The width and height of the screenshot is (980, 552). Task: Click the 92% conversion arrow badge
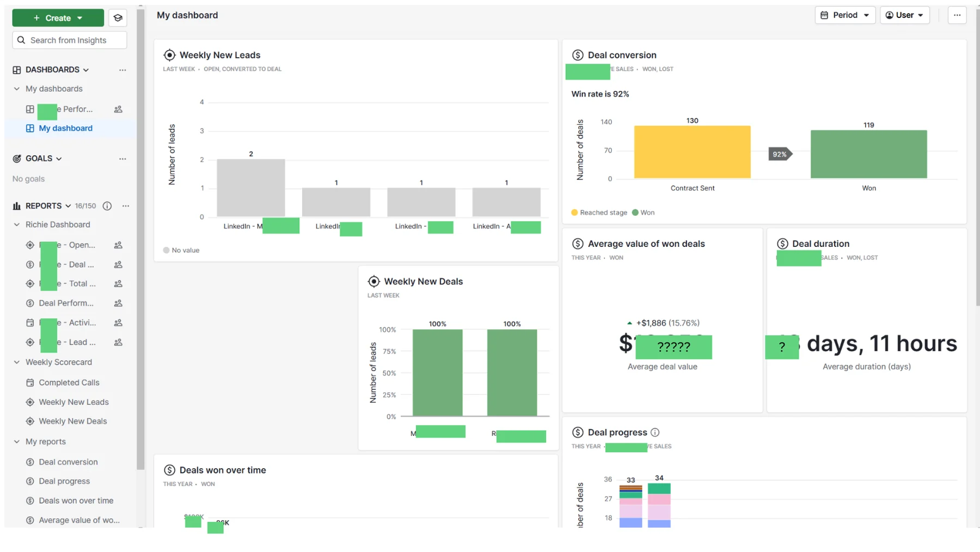point(780,154)
